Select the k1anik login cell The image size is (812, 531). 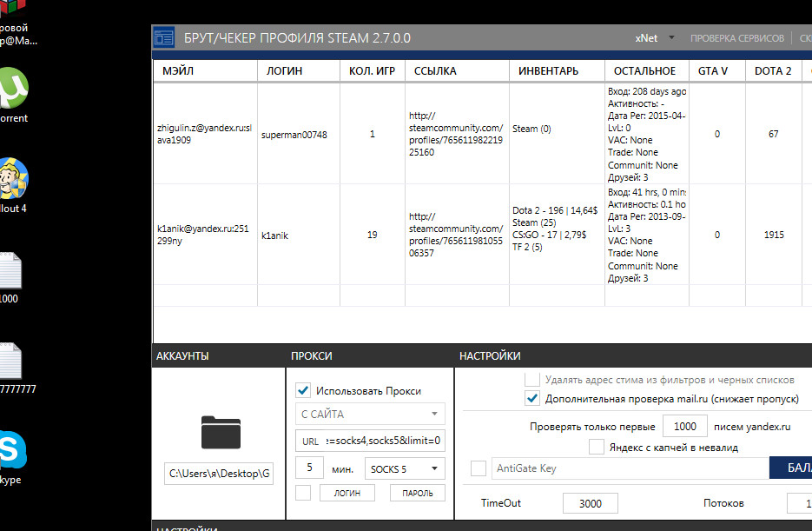click(298, 235)
